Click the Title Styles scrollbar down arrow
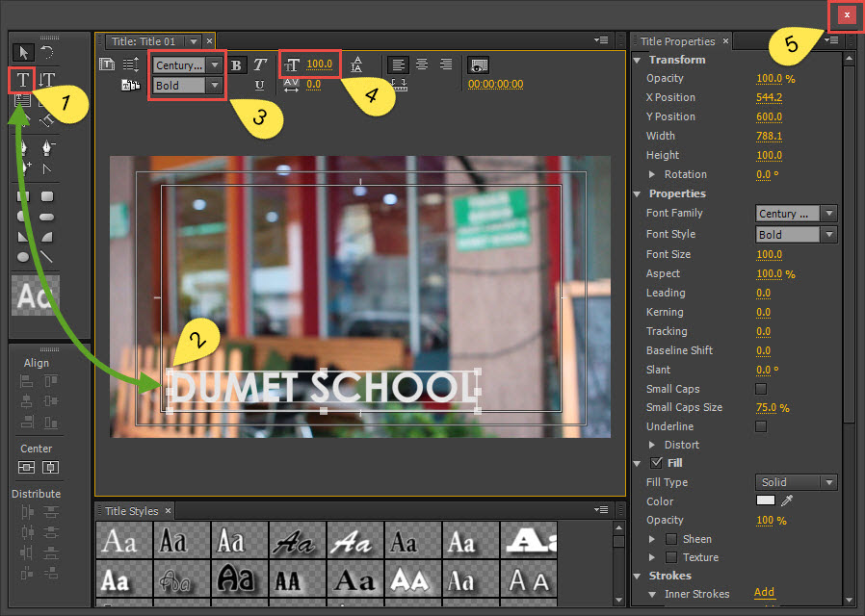 (618, 600)
